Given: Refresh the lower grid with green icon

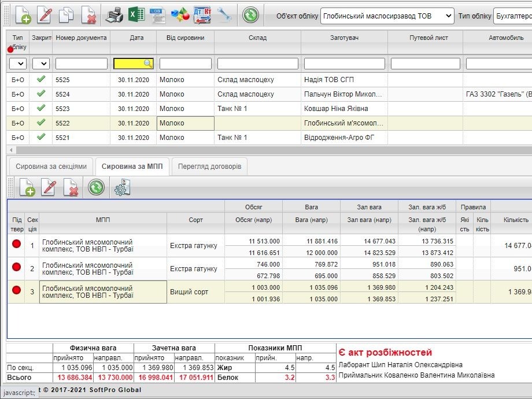Looking at the screenshot, I should click(x=97, y=187).
